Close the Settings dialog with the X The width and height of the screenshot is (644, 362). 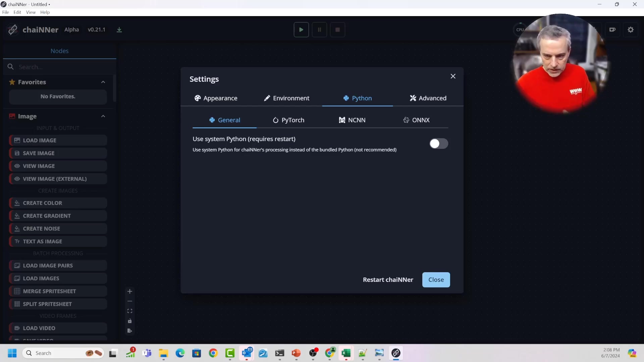(453, 76)
